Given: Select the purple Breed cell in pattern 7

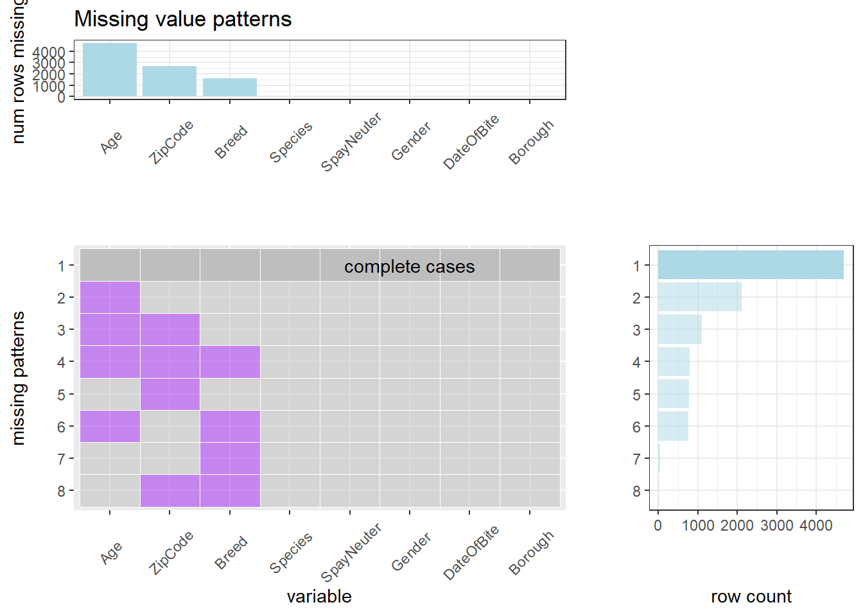Looking at the screenshot, I should click(230, 458).
